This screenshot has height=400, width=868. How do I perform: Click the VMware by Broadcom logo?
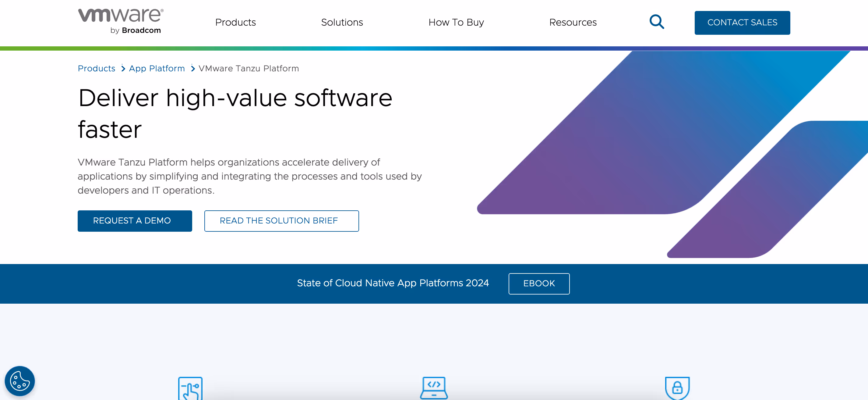(x=120, y=20)
